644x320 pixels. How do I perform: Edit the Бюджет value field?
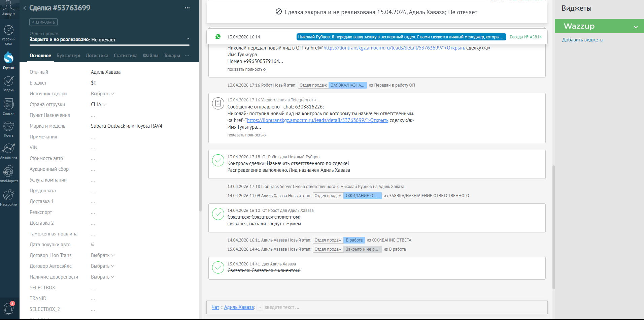point(94,83)
